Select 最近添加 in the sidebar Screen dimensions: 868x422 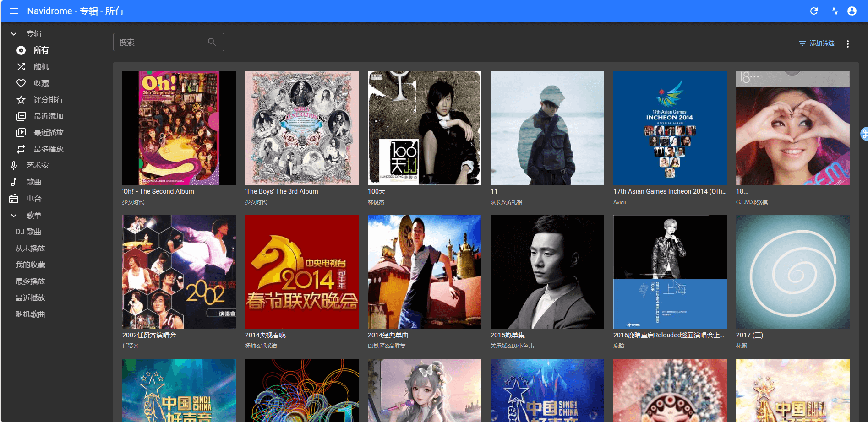coord(48,116)
